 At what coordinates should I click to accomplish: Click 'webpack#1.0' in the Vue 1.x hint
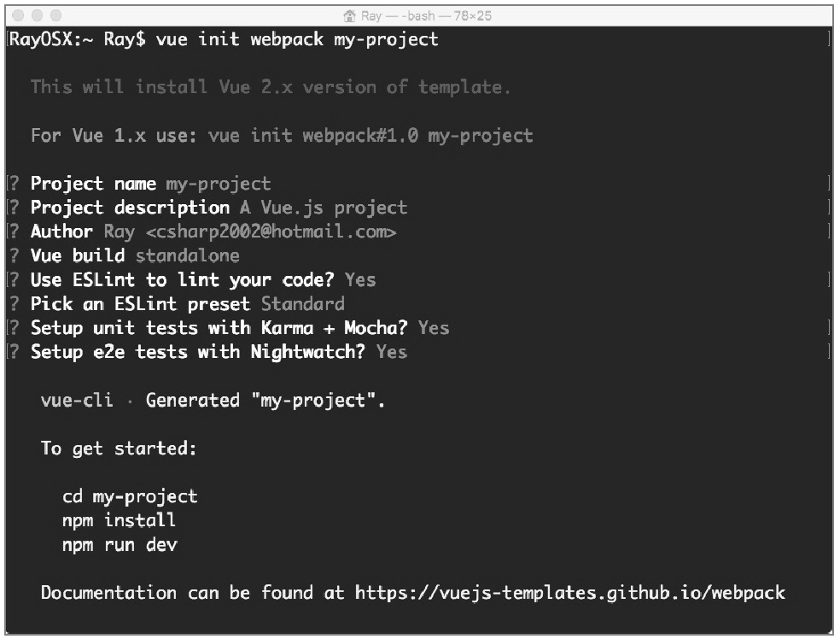[x=360, y=136]
